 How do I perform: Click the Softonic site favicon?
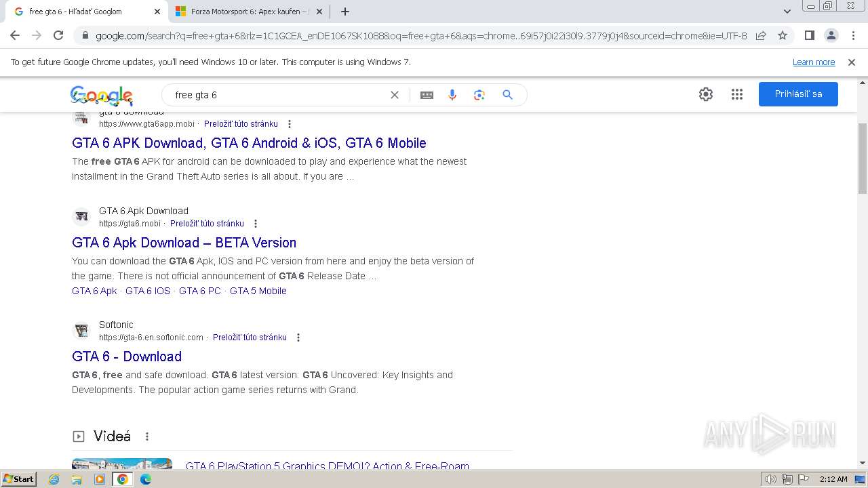click(x=81, y=331)
